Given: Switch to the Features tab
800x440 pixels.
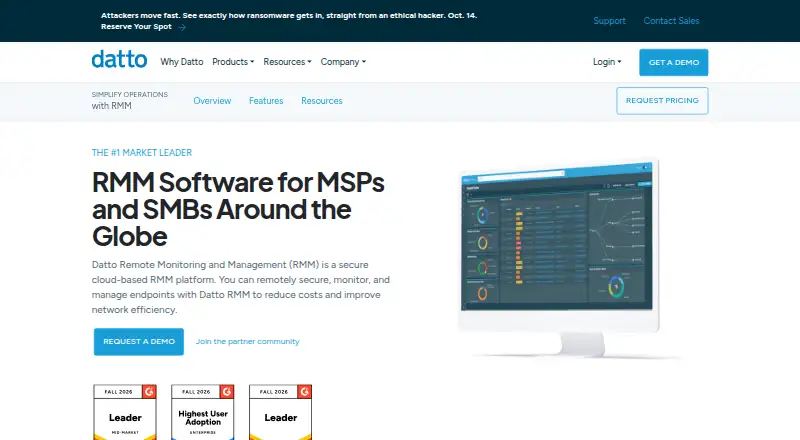Looking at the screenshot, I should [266, 101].
